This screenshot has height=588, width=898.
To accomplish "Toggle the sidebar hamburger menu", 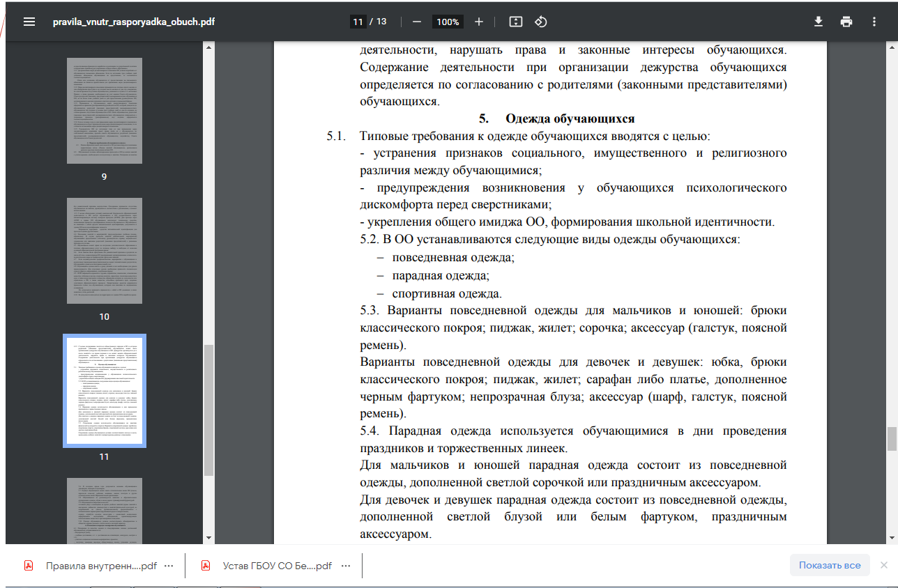I will pos(29,22).
